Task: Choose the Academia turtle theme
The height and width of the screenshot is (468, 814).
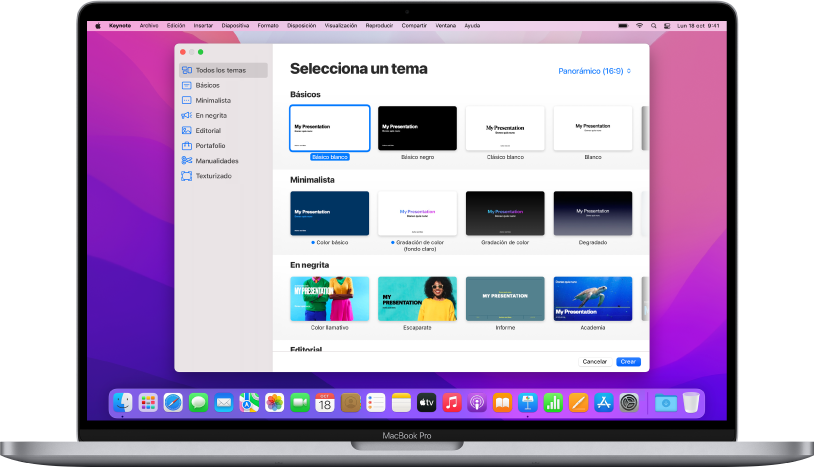Action: click(593, 299)
